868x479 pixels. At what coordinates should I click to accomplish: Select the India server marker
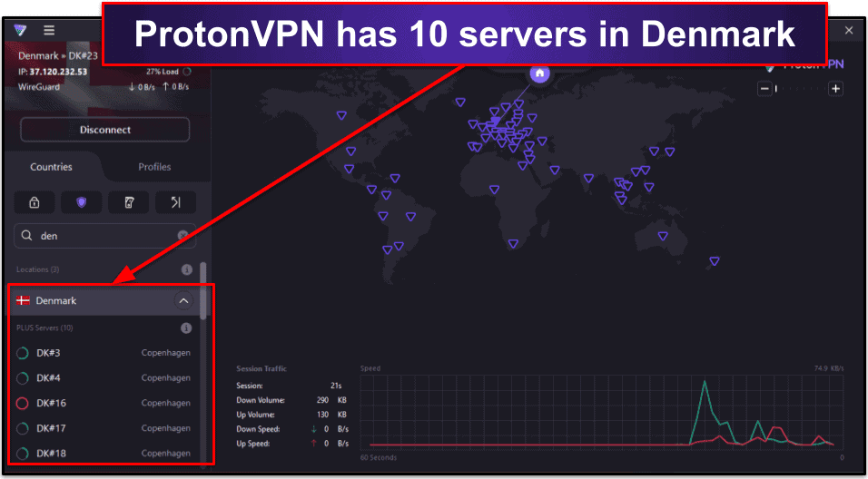(588, 179)
